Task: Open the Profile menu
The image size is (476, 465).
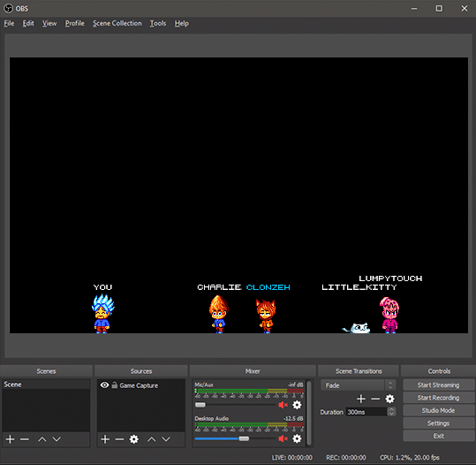Action: pos(75,23)
